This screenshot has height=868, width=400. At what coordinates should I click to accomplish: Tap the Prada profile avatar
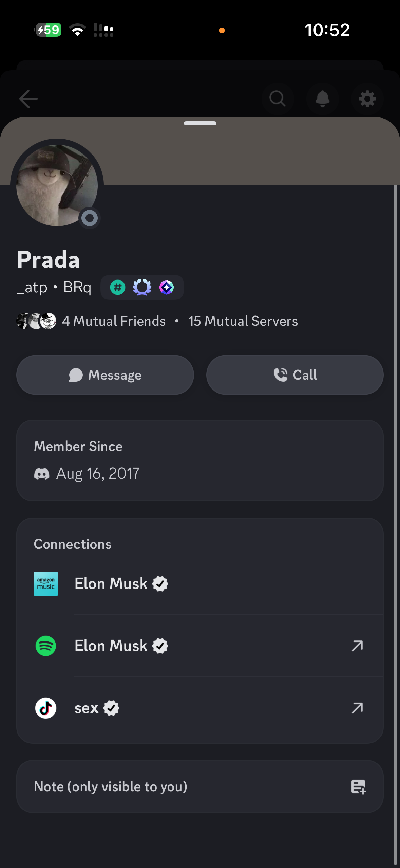pyautogui.click(x=57, y=185)
